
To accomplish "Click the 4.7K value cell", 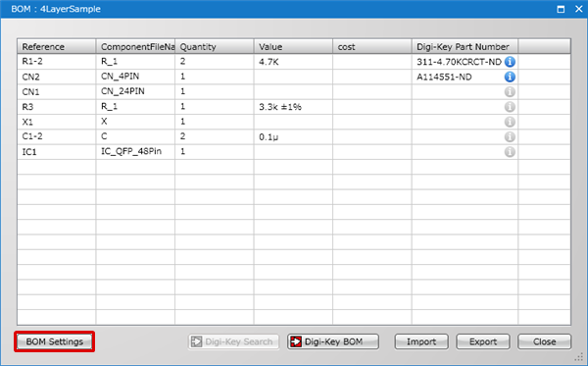I will coord(293,62).
